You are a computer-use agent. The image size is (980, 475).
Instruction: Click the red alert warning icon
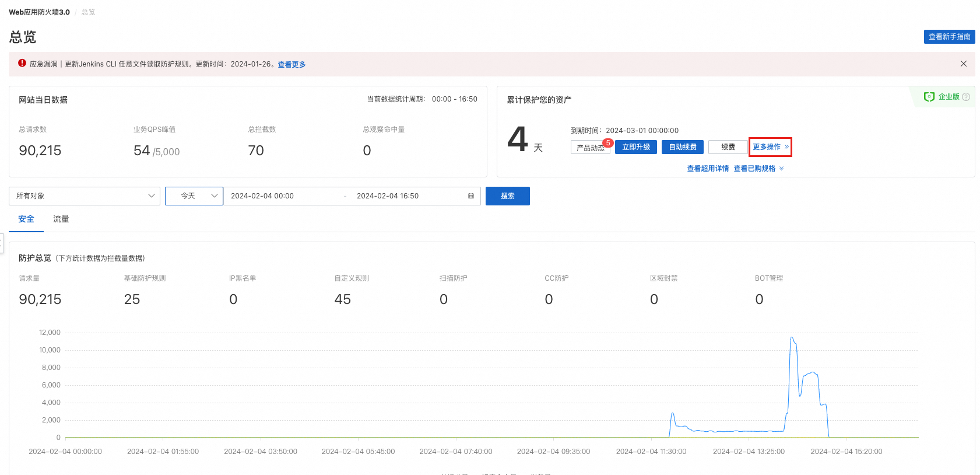(x=22, y=63)
